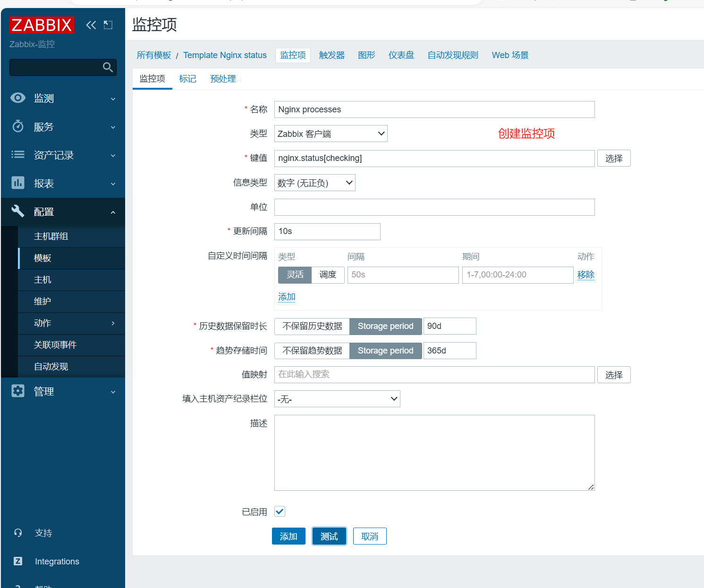The height and width of the screenshot is (588, 704).
Task: Click the 取消 button
Action: click(370, 536)
